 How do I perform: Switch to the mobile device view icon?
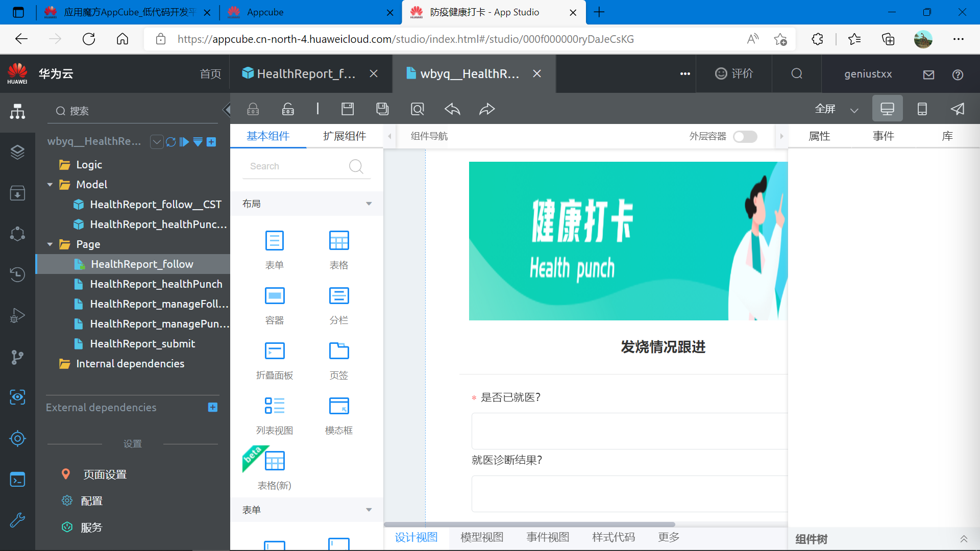point(922,109)
